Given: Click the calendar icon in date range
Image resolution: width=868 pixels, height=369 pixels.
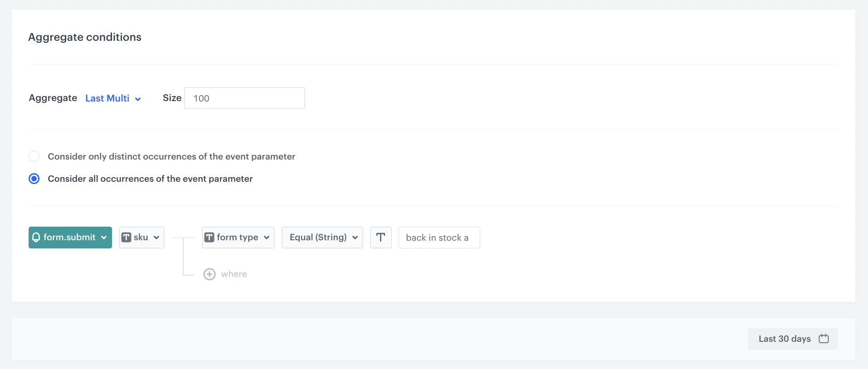Looking at the screenshot, I should [824, 339].
